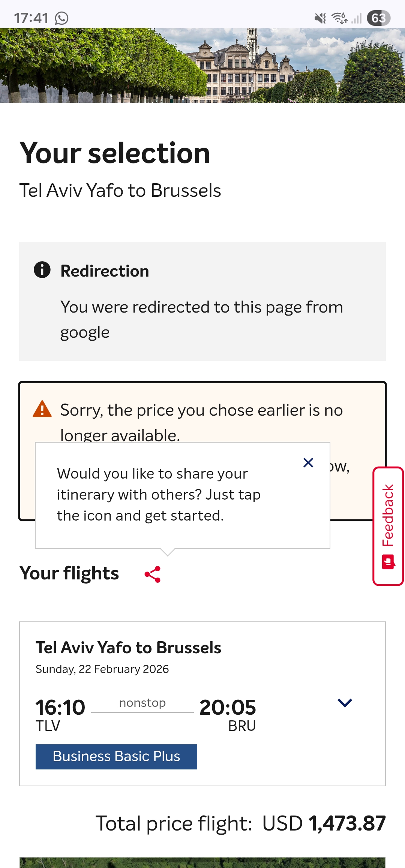
Task: Open the Feedback side tab
Action: [x=388, y=525]
